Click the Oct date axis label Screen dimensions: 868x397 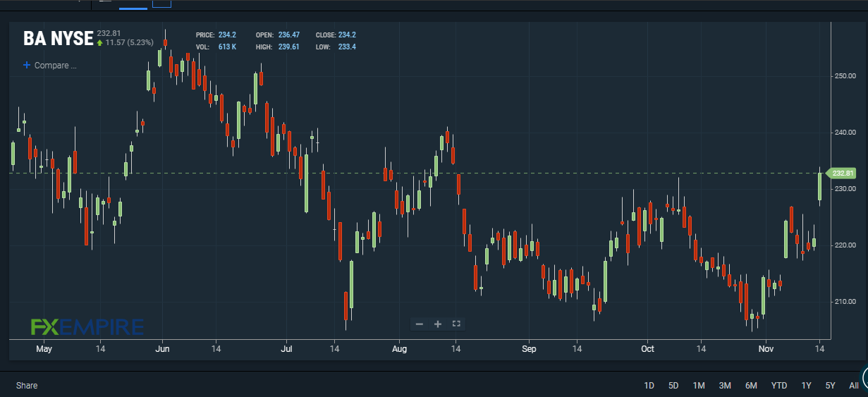pos(647,349)
